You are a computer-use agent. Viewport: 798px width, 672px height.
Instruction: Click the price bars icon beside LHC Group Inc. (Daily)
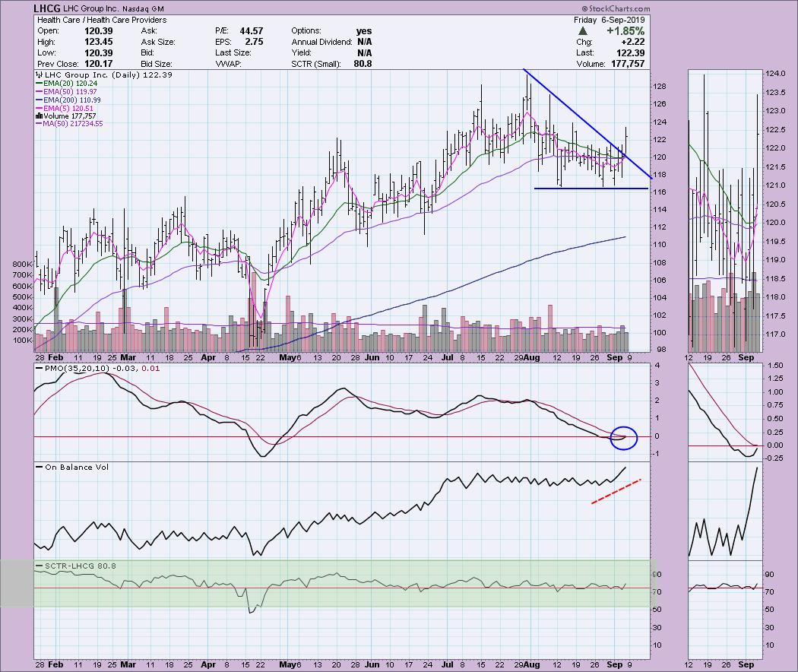tap(39, 76)
